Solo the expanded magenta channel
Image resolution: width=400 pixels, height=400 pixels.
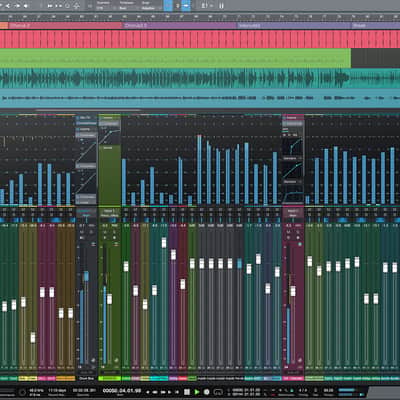pyautogui.click(x=298, y=232)
